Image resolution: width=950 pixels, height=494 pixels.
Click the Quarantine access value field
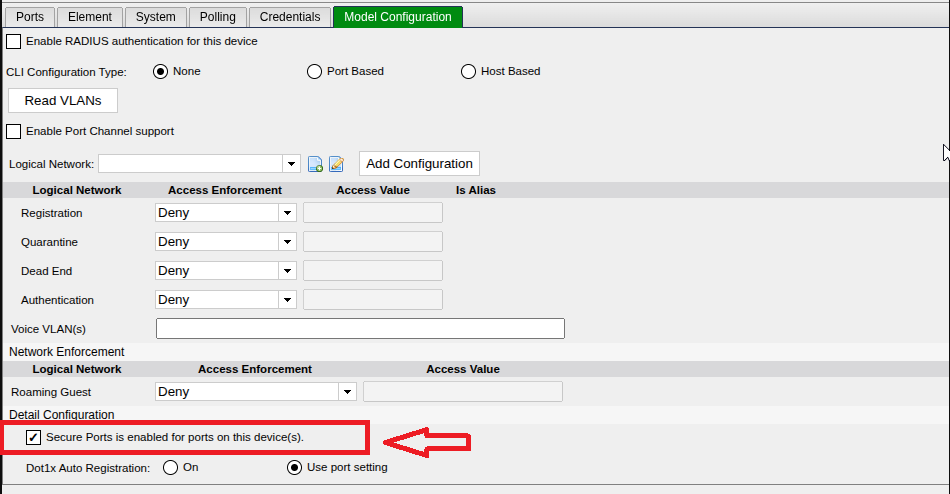pyautogui.click(x=373, y=242)
